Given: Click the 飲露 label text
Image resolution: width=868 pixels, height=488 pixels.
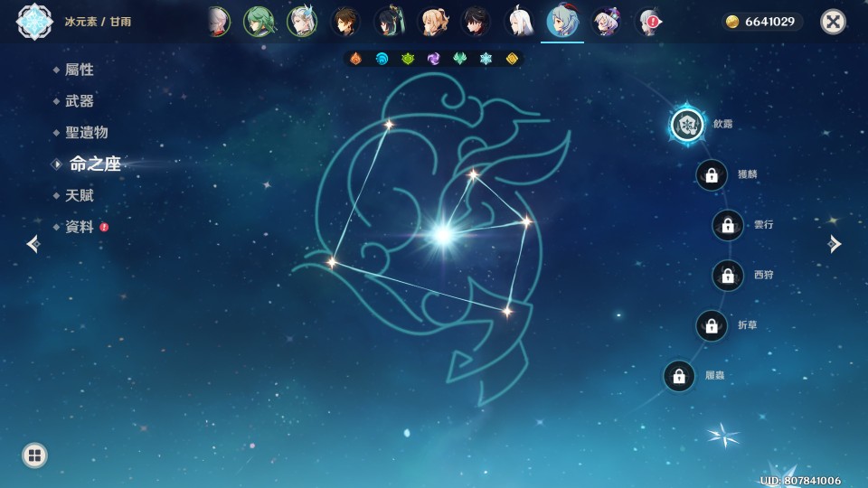Looking at the screenshot, I should click(722, 124).
